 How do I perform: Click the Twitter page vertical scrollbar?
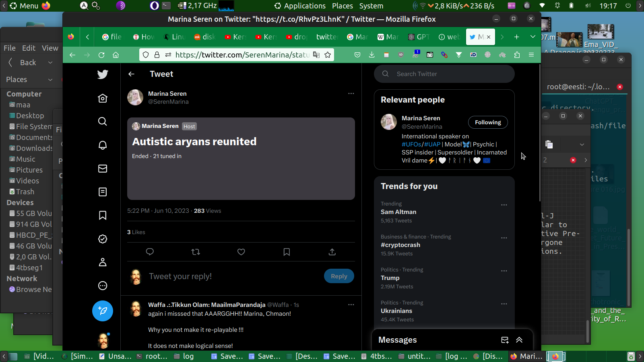click(x=540, y=133)
